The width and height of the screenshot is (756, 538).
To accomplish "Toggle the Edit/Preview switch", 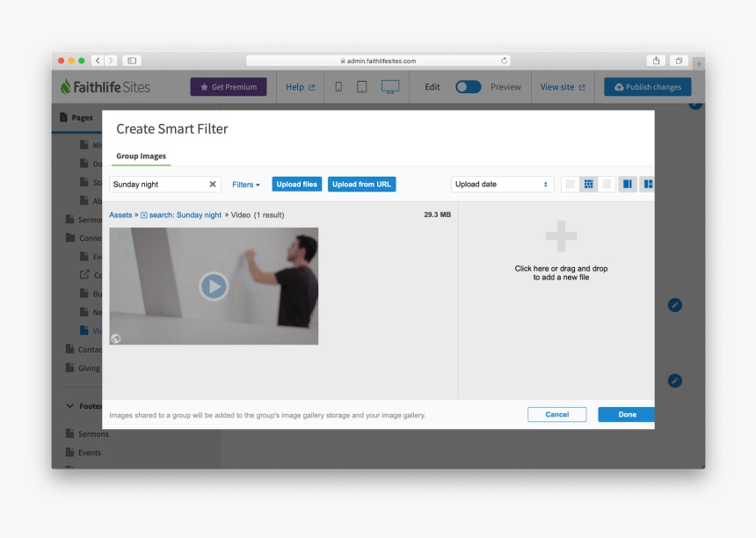I will tap(469, 87).
